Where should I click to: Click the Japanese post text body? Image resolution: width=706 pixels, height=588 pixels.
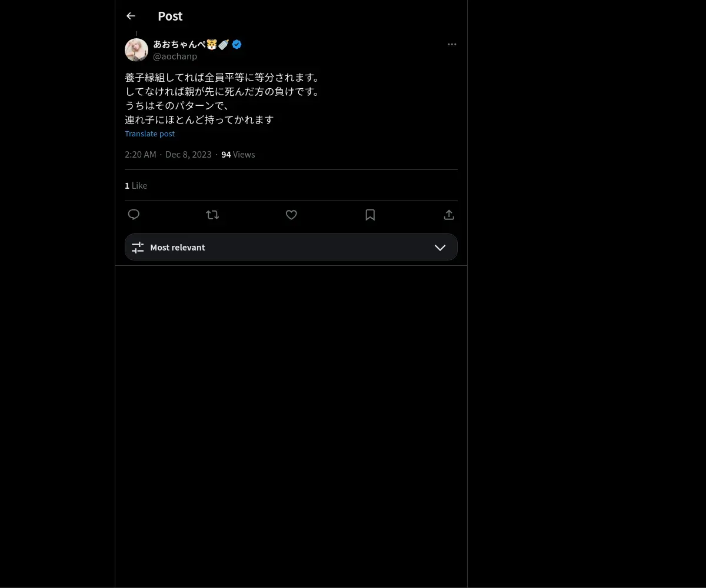click(x=222, y=98)
